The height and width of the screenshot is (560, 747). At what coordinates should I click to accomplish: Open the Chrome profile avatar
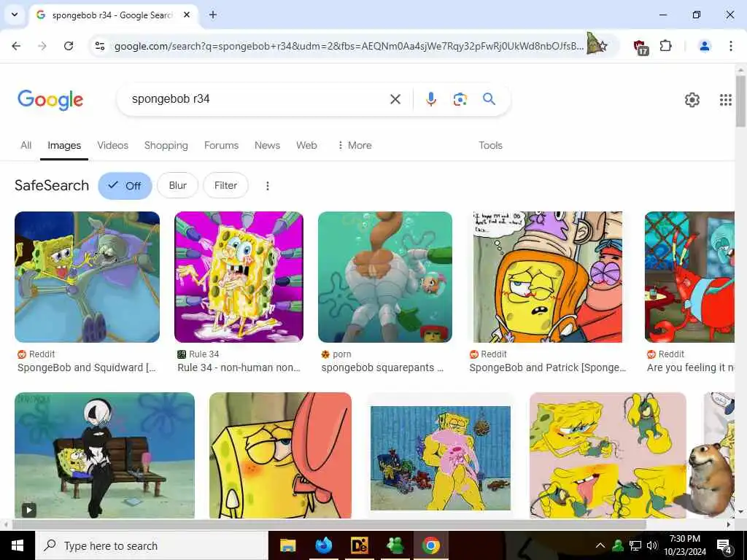pos(705,46)
